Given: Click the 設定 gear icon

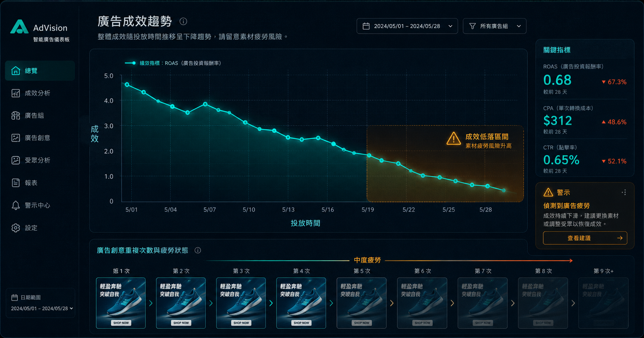Looking at the screenshot, I should (x=16, y=228).
